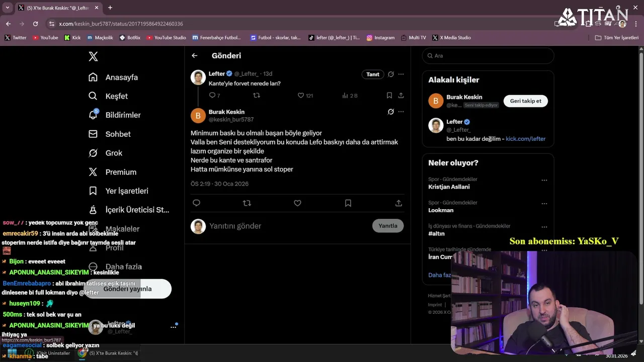Click the Ara search field
This screenshot has width=644, height=362.
(x=488, y=56)
